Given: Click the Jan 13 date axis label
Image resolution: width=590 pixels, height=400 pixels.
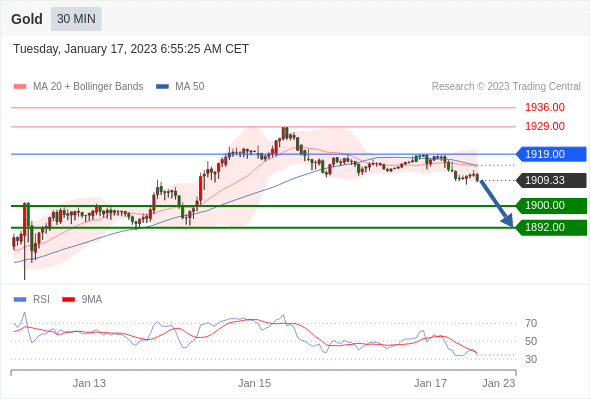Looking at the screenshot, I should [x=89, y=383].
